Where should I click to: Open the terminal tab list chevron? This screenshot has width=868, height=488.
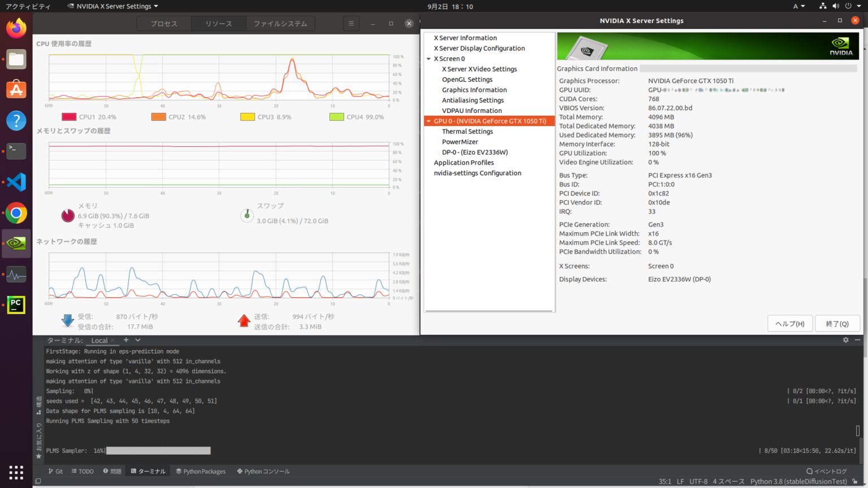click(x=137, y=339)
